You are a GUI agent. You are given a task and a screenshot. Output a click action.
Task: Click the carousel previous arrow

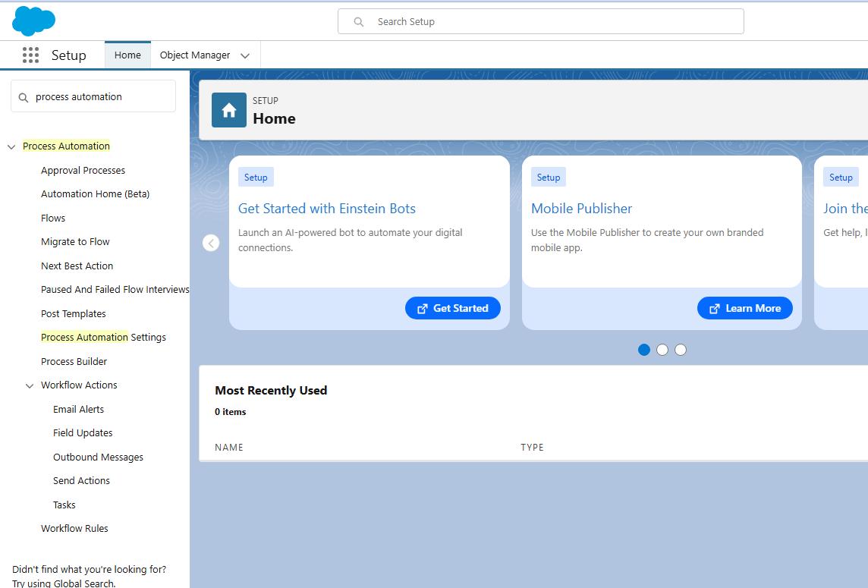211,242
